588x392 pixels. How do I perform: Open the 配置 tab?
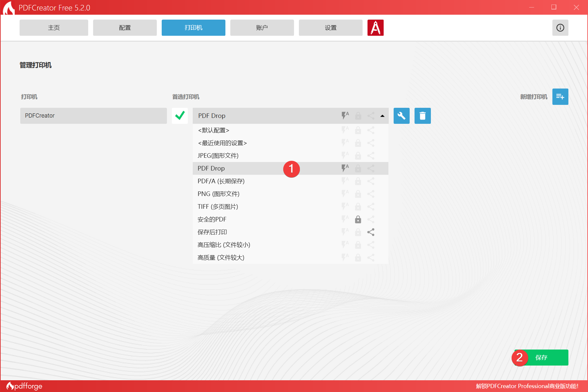(125, 28)
